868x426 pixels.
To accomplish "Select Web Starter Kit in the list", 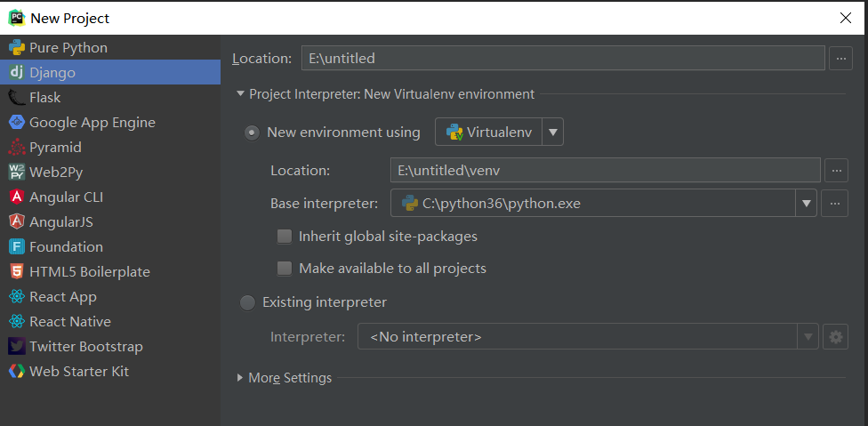I will click(x=110, y=371).
